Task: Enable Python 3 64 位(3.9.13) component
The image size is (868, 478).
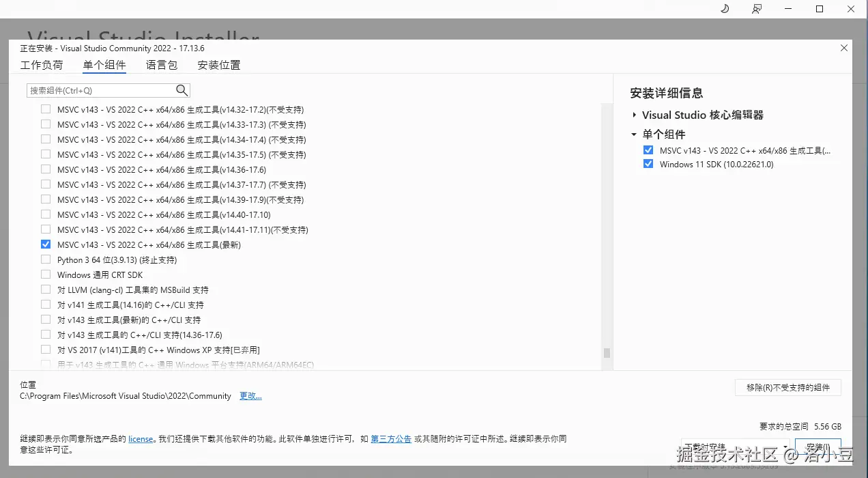Action: coord(45,259)
